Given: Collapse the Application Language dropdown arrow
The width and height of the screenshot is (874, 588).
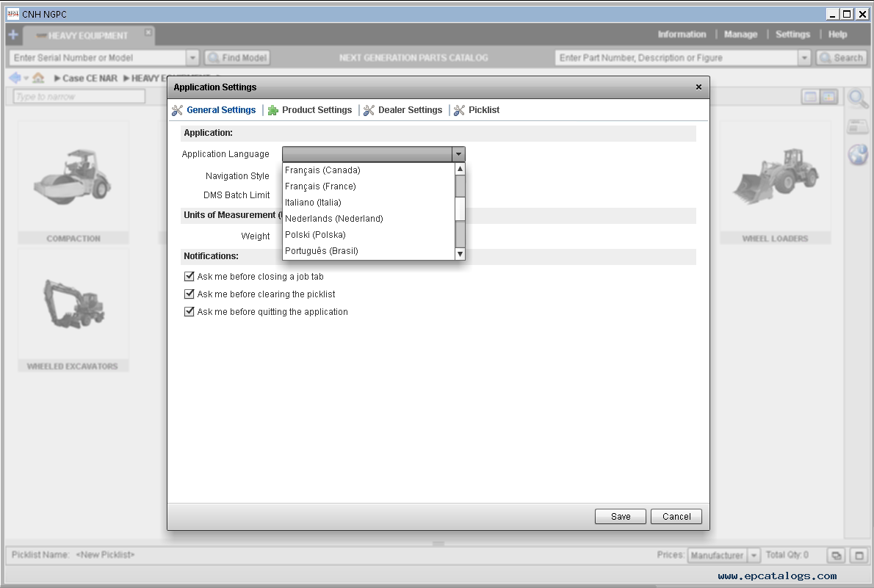Looking at the screenshot, I should click(x=458, y=154).
